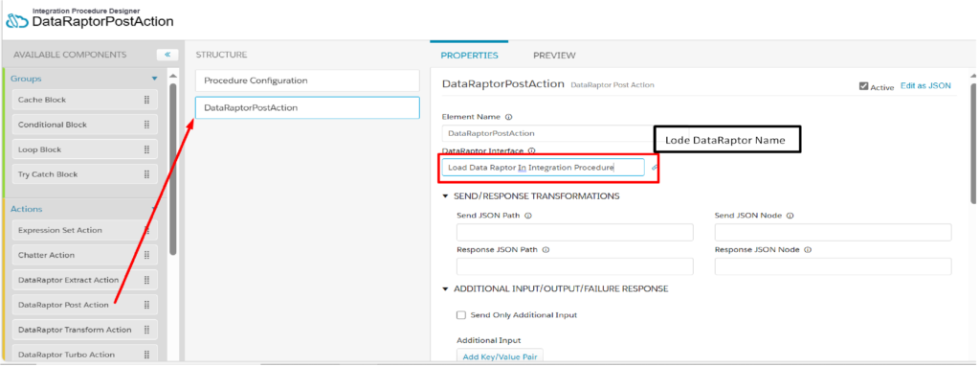The height and width of the screenshot is (367, 980).
Task: Switch to the Properties tab
Action: coord(469,56)
